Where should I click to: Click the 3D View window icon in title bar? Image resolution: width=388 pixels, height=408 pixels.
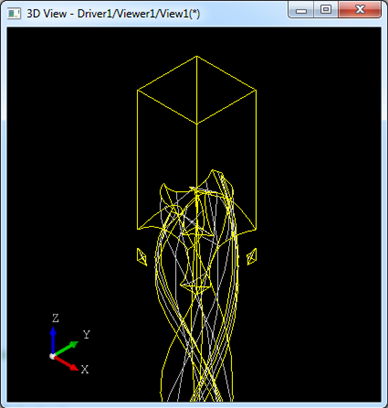click(x=14, y=14)
